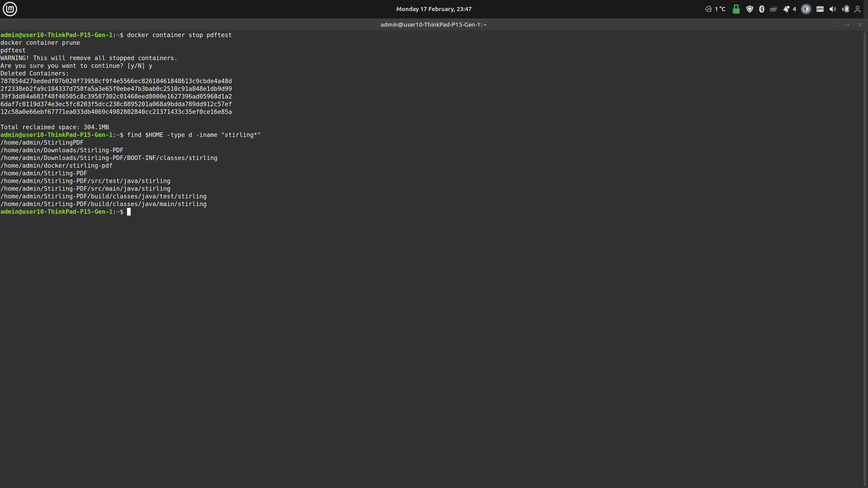
Task: Click the container hash starting 787854d27bed
Action: click(116, 81)
